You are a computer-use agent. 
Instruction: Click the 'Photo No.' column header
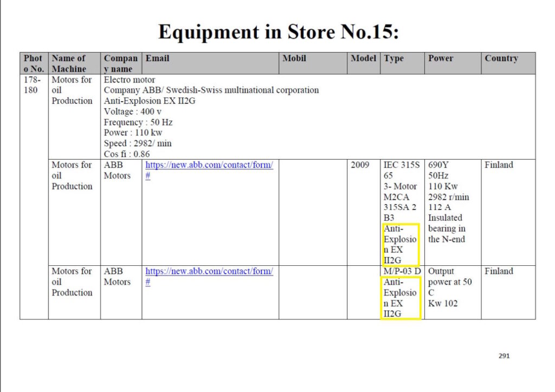point(34,63)
